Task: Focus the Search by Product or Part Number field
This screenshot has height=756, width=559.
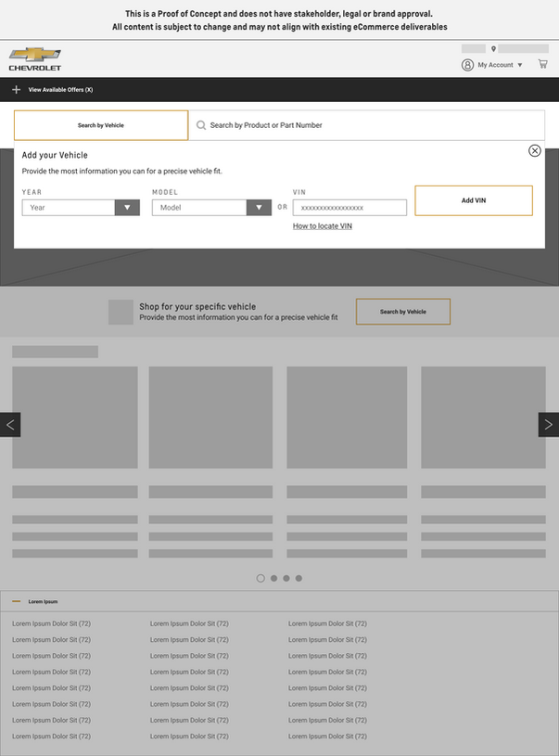Action: coord(367,125)
